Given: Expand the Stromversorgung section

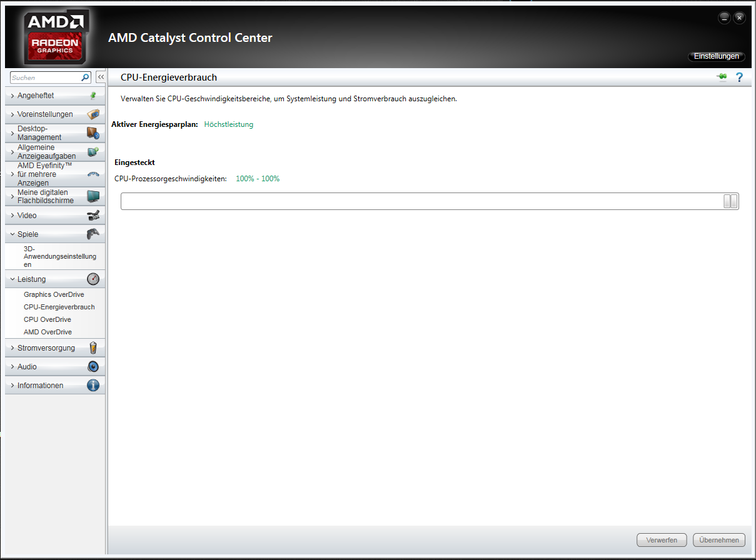Looking at the screenshot, I should tap(55, 348).
